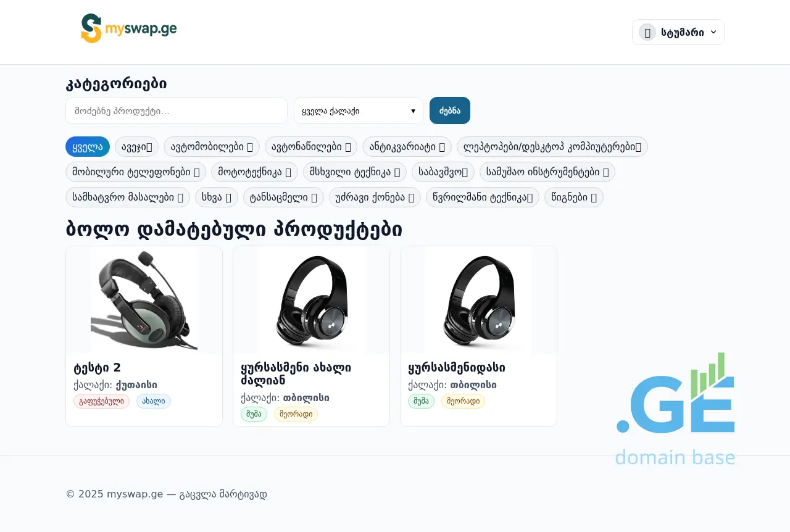Screen dimensions: 790x532
Task: Click the გაფუჭებული tag on ტესტი 2
Action: pos(101,401)
